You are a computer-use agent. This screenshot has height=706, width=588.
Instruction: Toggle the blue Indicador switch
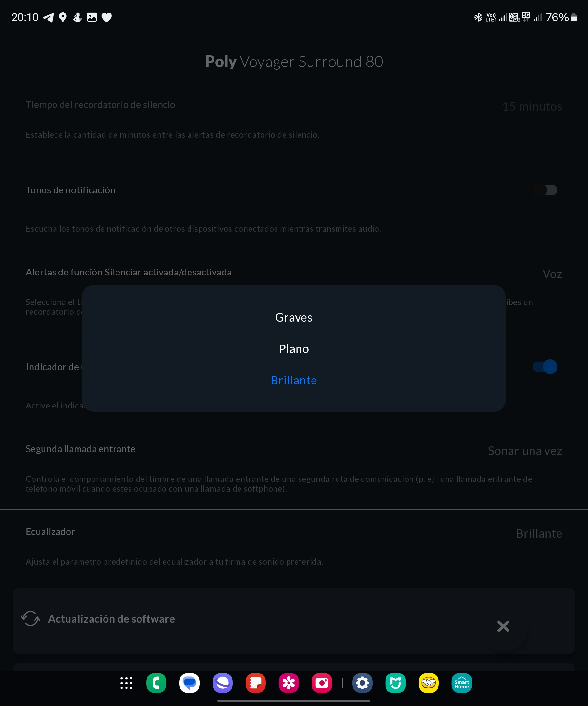[545, 367]
